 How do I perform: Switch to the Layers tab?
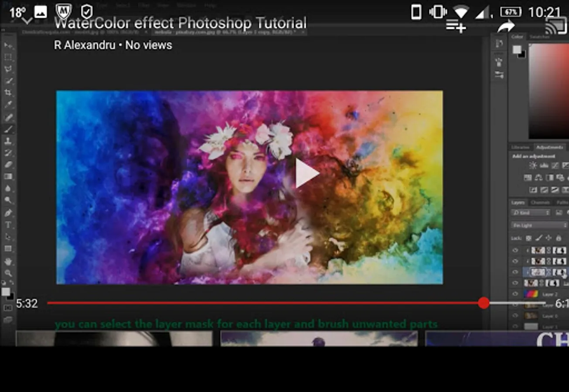pyautogui.click(x=518, y=203)
